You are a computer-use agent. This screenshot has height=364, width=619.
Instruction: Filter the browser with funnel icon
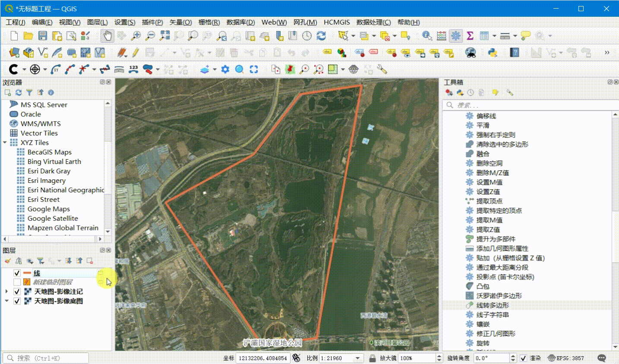pyautogui.click(x=29, y=92)
